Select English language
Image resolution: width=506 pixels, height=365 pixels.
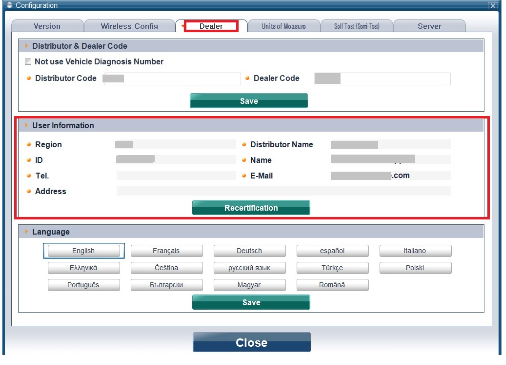[x=84, y=251]
